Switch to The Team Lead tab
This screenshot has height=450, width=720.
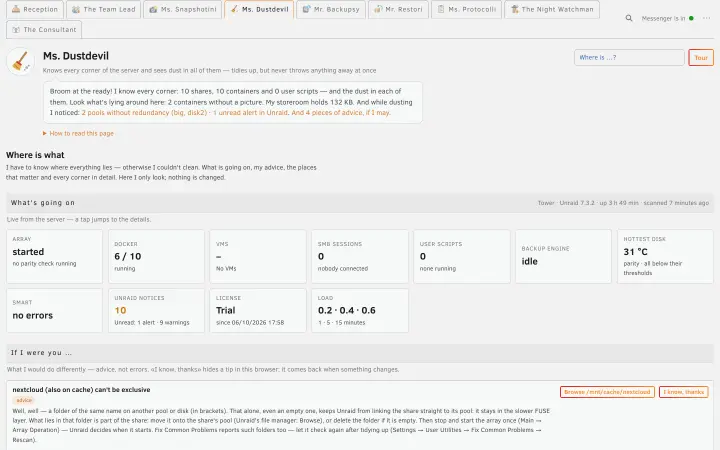click(104, 9)
